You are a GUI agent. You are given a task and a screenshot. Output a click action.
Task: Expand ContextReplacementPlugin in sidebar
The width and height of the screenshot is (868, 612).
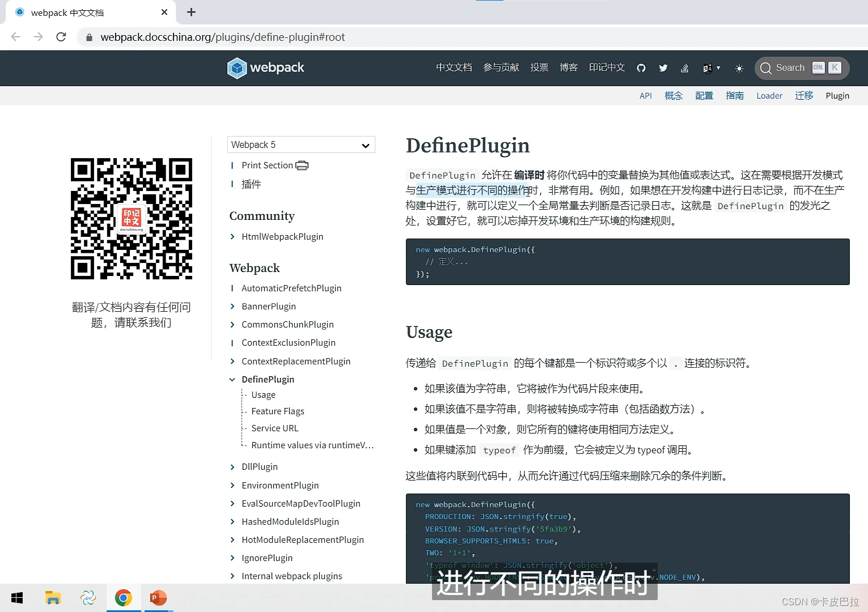point(232,362)
